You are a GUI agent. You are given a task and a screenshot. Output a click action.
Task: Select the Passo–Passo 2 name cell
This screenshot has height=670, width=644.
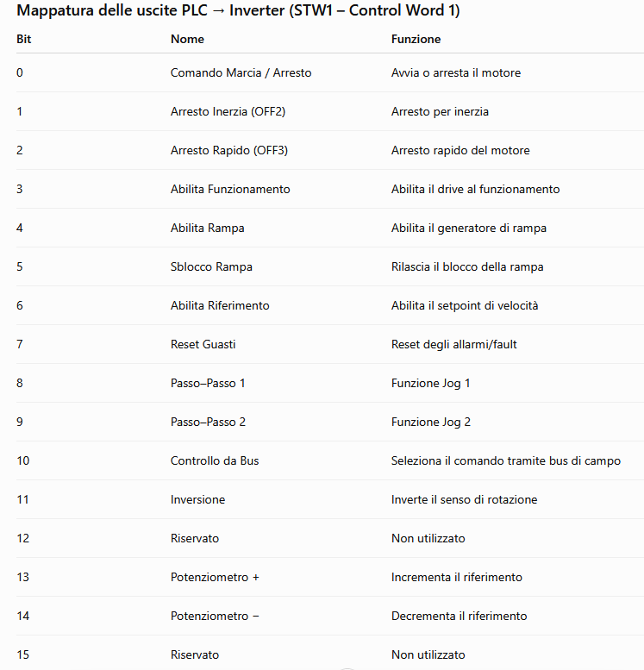tap(208, 422)
